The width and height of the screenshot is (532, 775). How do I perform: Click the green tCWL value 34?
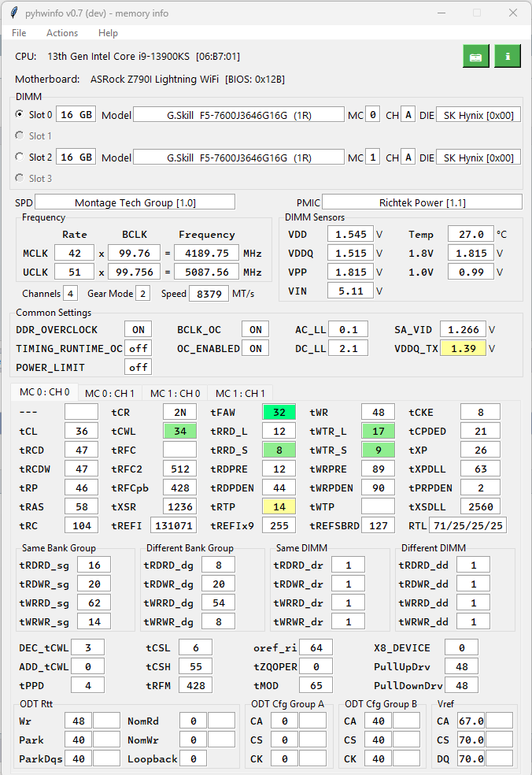click(179, 431)
